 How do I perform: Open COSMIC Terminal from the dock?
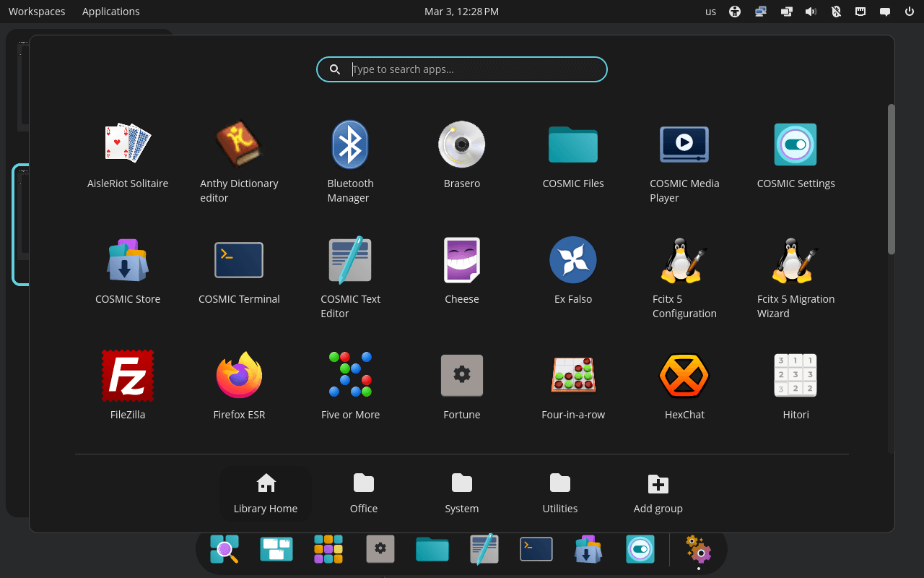click(x=536, y=549)
